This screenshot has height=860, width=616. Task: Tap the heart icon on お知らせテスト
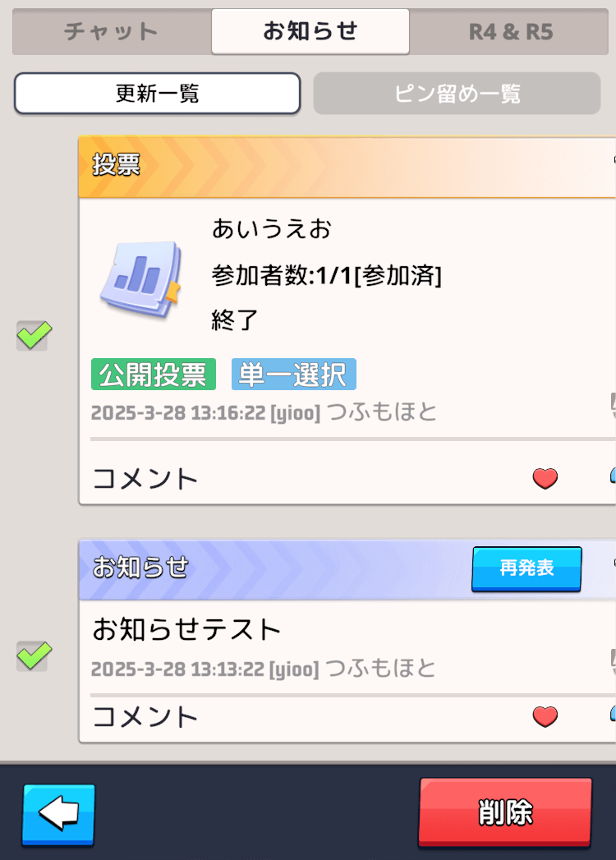545,716
